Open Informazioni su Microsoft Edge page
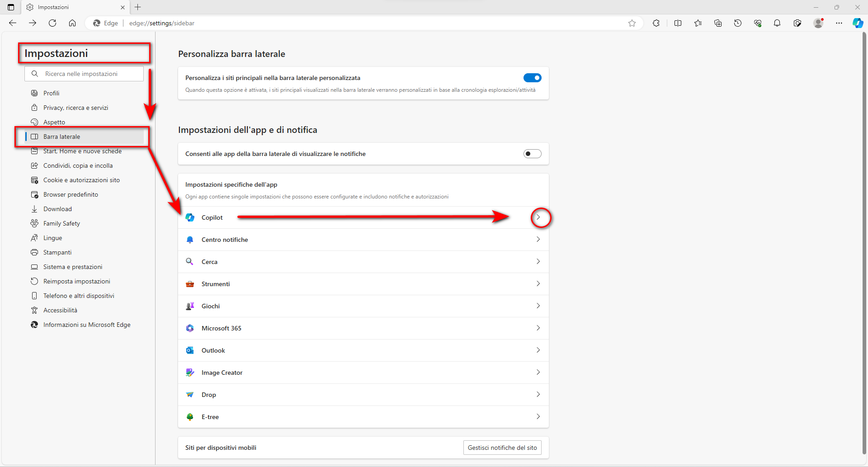 pyautogui.click(x=87, y=325)
